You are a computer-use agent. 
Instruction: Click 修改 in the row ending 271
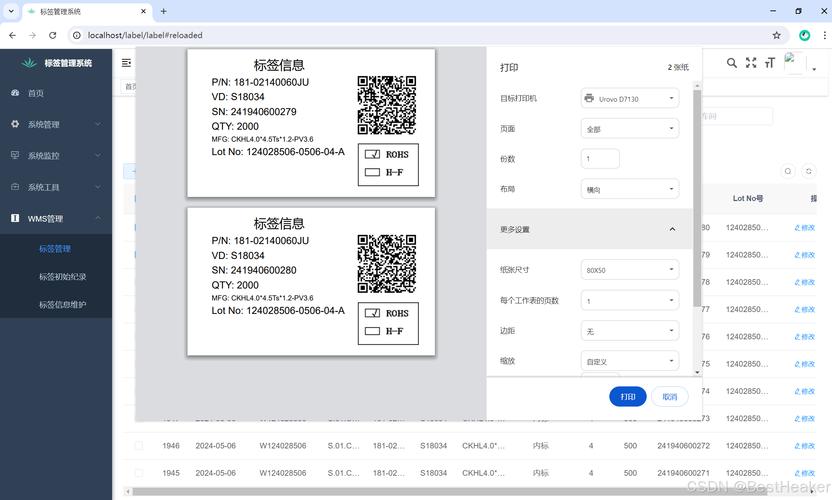coord(804,473)
